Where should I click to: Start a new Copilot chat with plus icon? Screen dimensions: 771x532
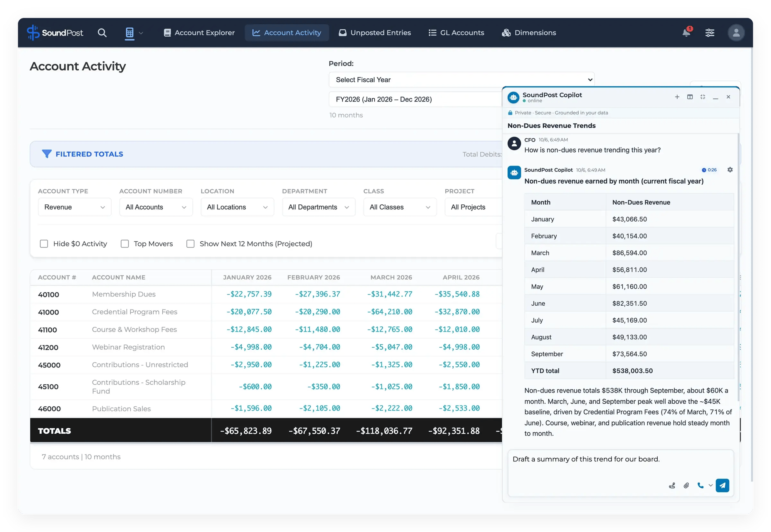pyautogui.click(x=677, y=97)
